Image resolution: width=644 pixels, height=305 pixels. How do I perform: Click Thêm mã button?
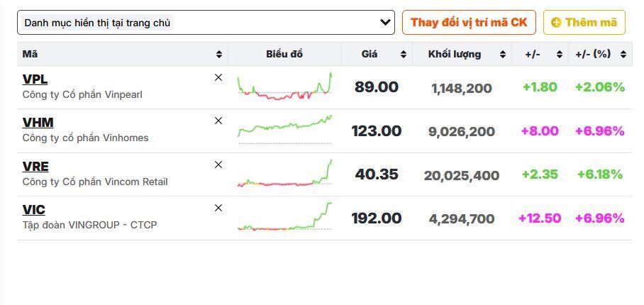[x=584, y=22]
